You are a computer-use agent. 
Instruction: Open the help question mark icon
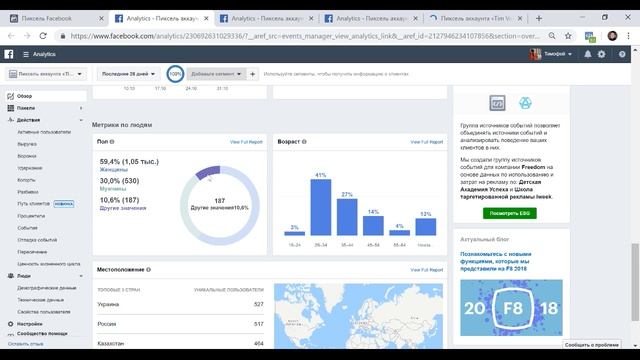click(622, 54)
